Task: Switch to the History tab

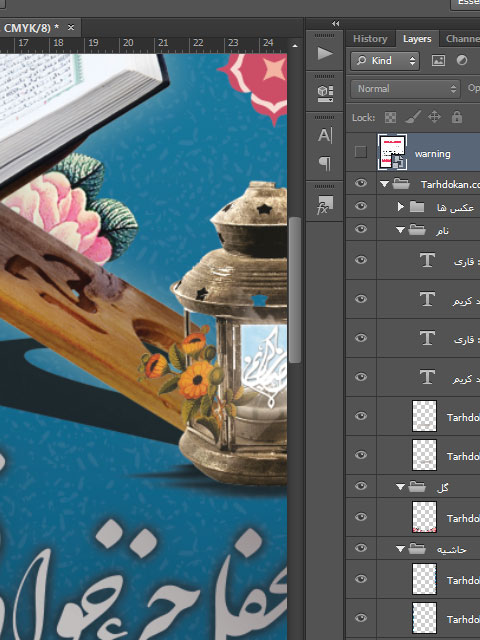Action: 370,39
